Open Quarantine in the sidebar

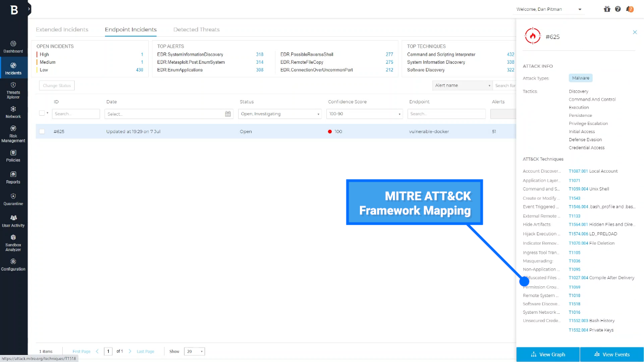point(13,199)
